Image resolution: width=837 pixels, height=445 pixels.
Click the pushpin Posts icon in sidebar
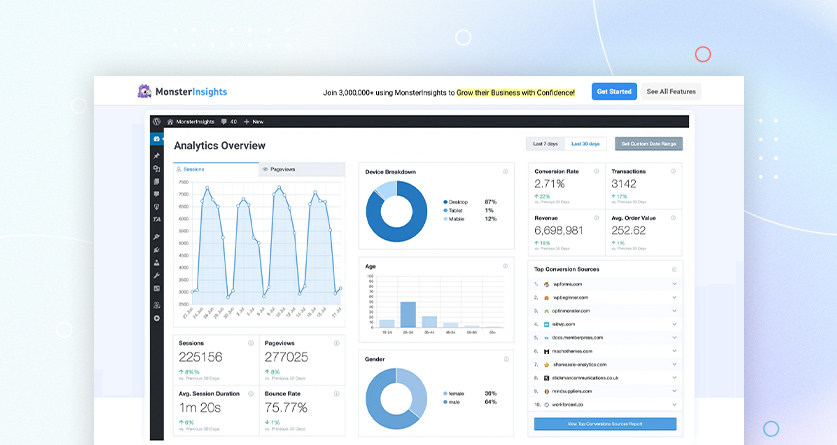(x=156, y=156)
